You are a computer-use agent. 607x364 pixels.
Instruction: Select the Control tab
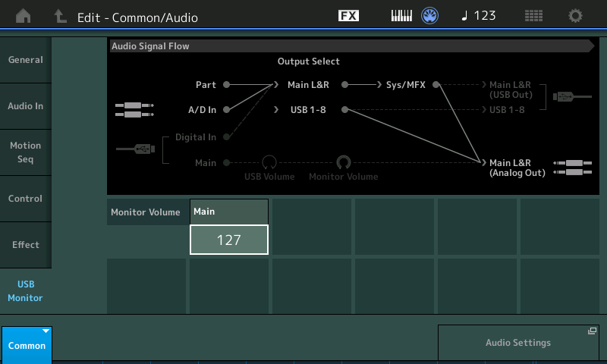point(26,199)
